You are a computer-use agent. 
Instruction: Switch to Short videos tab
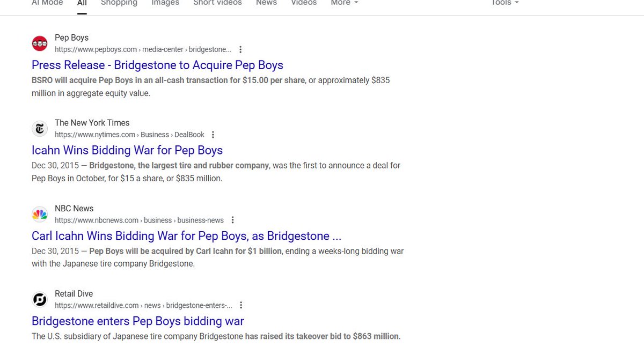217,3
